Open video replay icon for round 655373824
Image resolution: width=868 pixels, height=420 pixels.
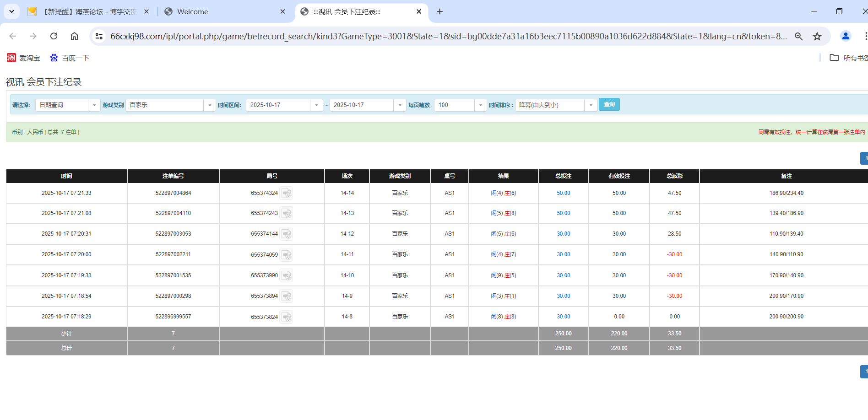point(287,317)
